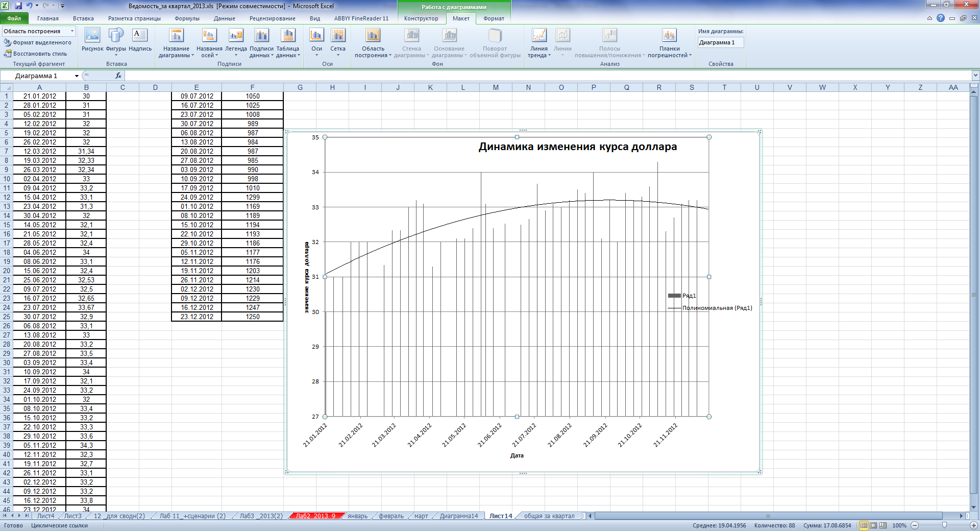Click the Select All corner button
Viewport: 980px width, 531px height.
tap(7, 87)
